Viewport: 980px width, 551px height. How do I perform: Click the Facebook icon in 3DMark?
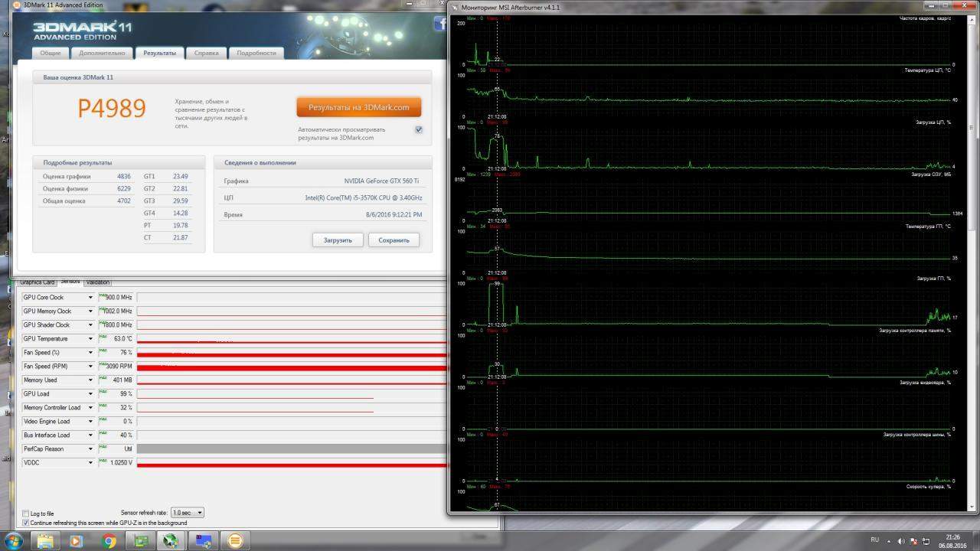440,24
